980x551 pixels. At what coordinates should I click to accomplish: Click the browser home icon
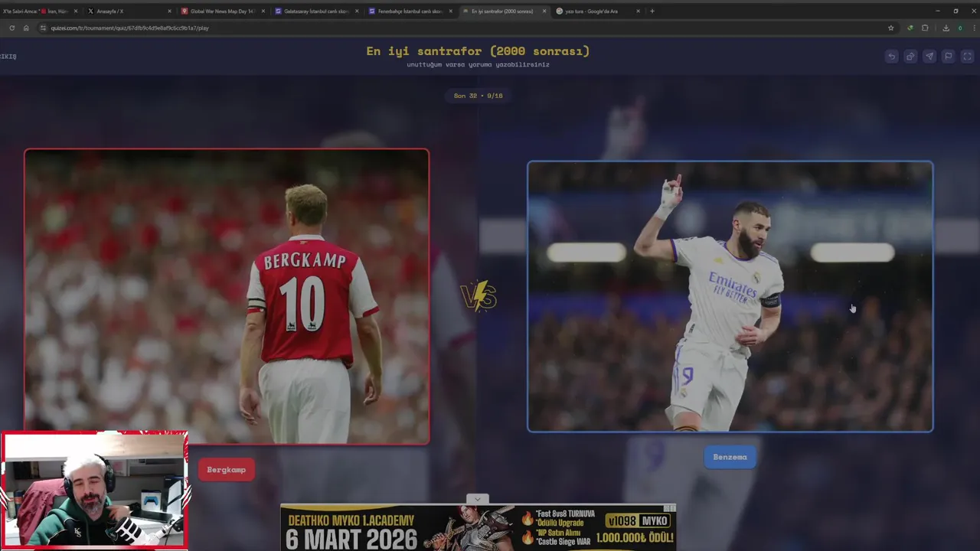(26, 28)
